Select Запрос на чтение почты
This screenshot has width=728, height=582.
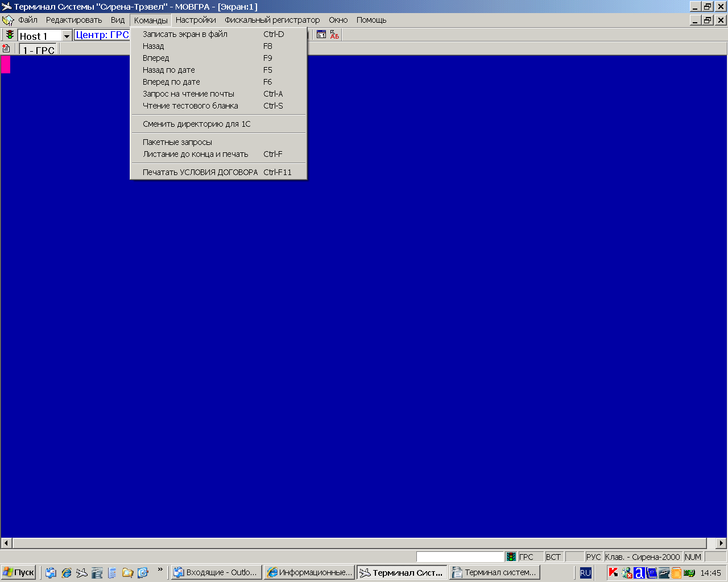pyautogui.click(x=219, y=94)
